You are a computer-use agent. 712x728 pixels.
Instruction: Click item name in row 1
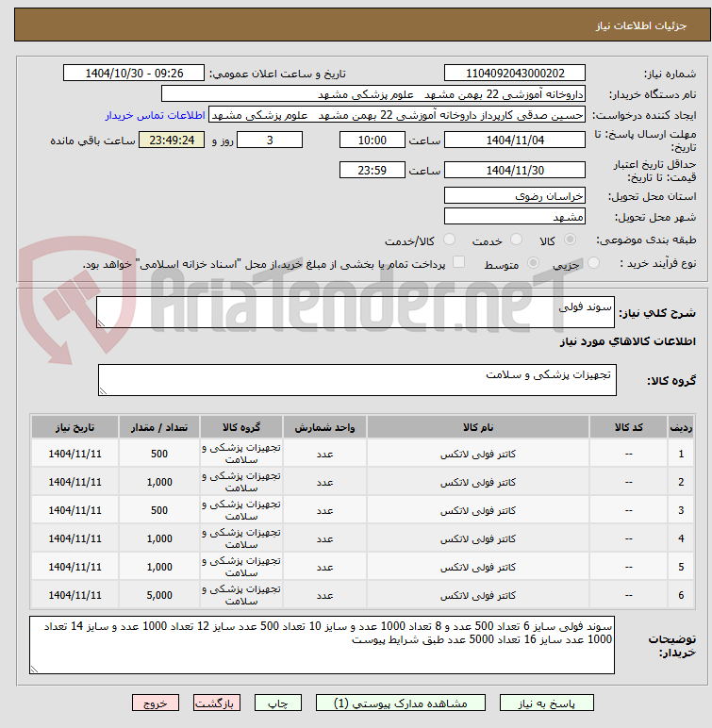point(478,454)
